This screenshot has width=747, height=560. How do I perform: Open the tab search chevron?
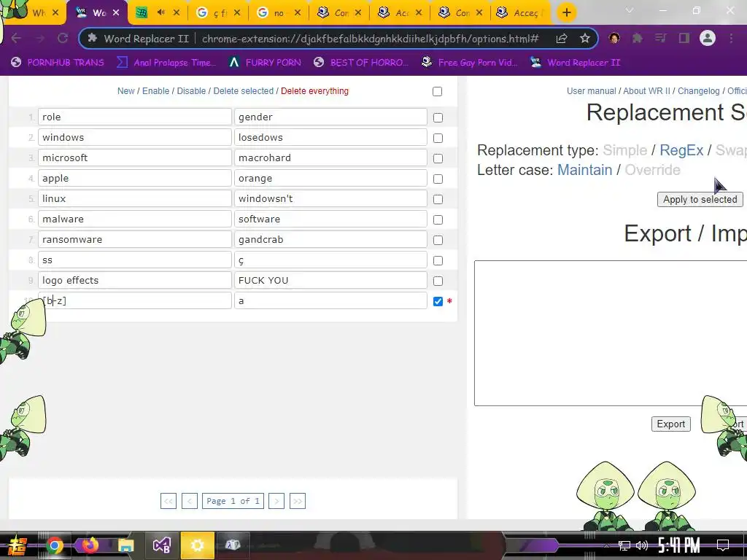pyautogui.click(x=630, y=10)
